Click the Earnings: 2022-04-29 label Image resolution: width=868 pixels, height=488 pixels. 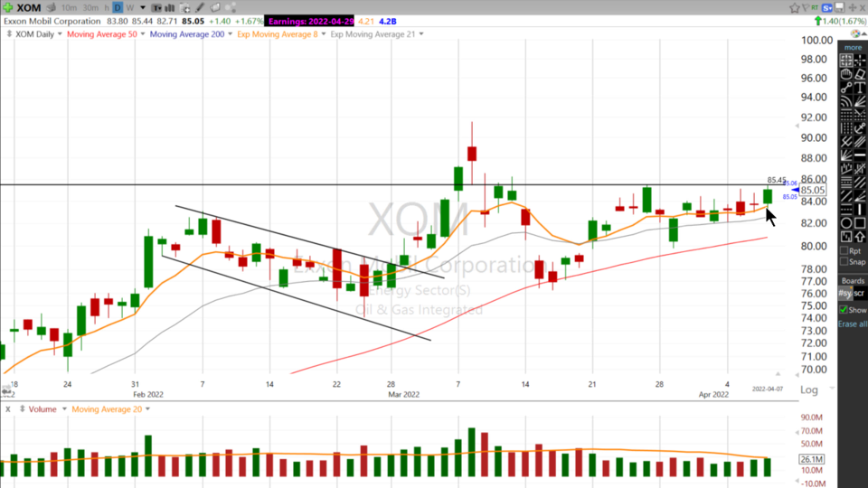click(x=310, y=21)
